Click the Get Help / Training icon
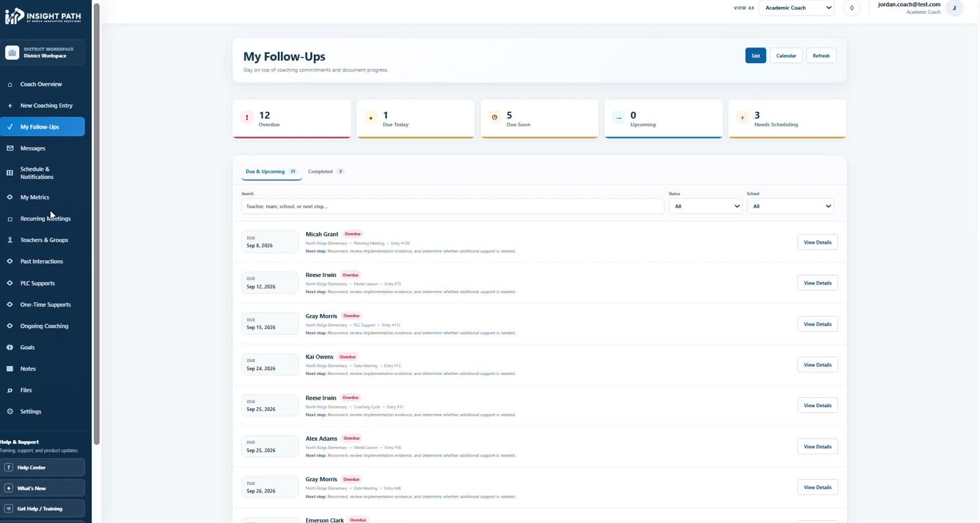The width and height of the screenshot is (980, 523). coord(9,509)
